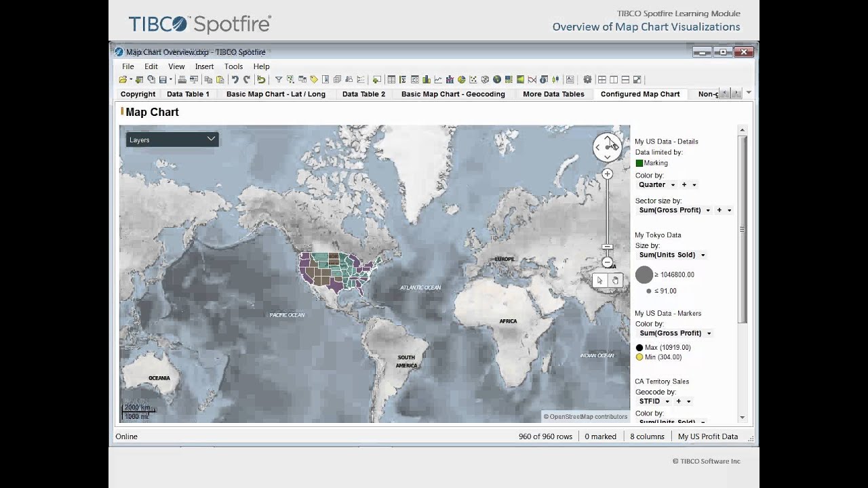The height and width of the screenshot is (488, 868).
Task: Insert a Scatter Plot visualization
Action: pos(473,79)
